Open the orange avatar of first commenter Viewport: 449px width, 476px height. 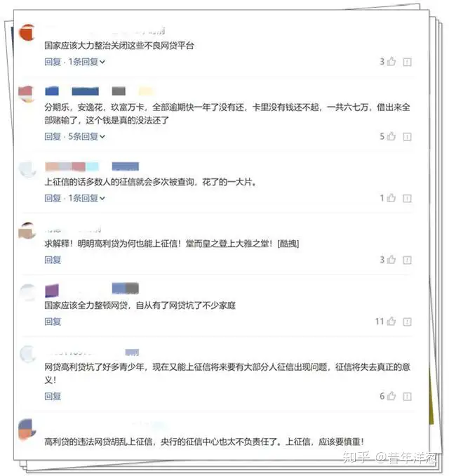(27, 32)
